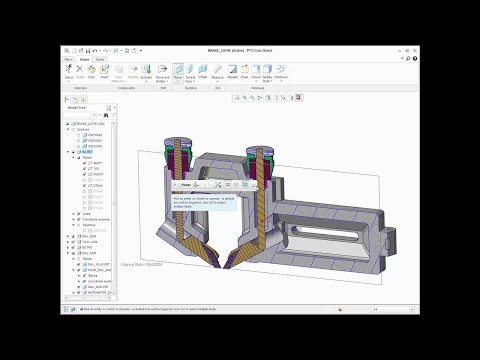Toggle the Coordinate systems checkbox under Planes
The image size is (480, 360).
pos(79,220)
